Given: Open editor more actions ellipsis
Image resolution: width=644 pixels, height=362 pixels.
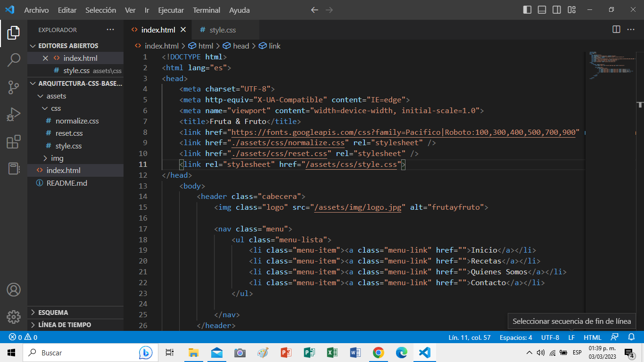Looking at the screenshot, I should pos(631,29).
